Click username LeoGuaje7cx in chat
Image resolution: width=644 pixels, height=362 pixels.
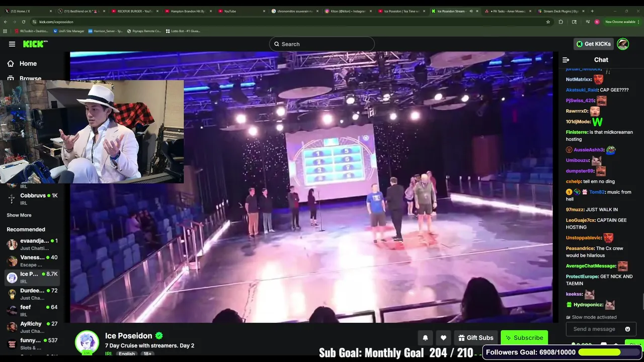[x=581, y=220]
